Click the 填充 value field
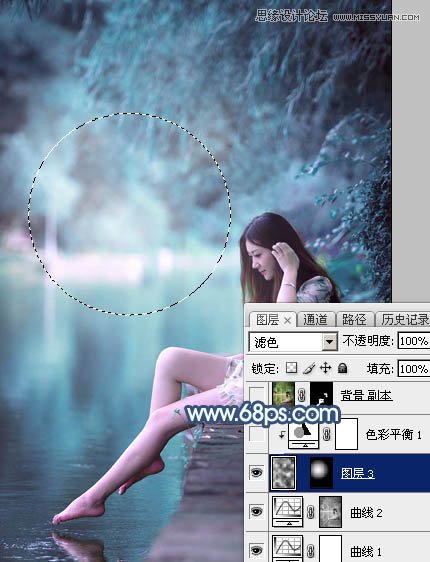Viewport: 430px width, 562px height. [x=414, y=369]
